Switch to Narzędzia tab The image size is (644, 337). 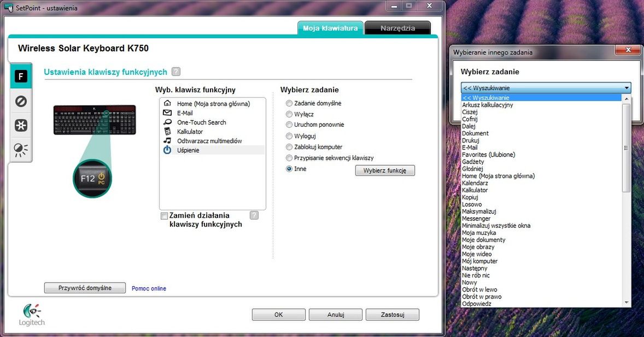coord(397,28)
